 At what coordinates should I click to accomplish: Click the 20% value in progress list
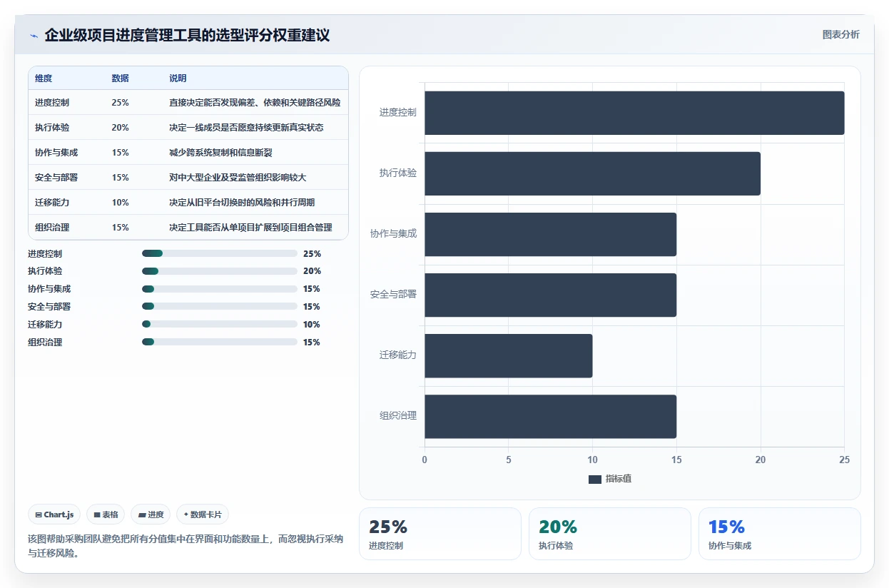[x=312, y=271]
